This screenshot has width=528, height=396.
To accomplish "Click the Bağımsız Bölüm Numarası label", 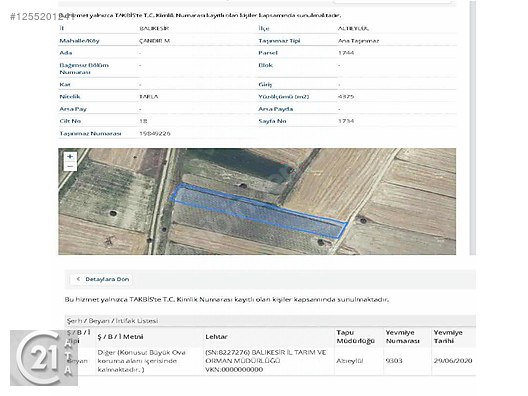I will 84,68.
